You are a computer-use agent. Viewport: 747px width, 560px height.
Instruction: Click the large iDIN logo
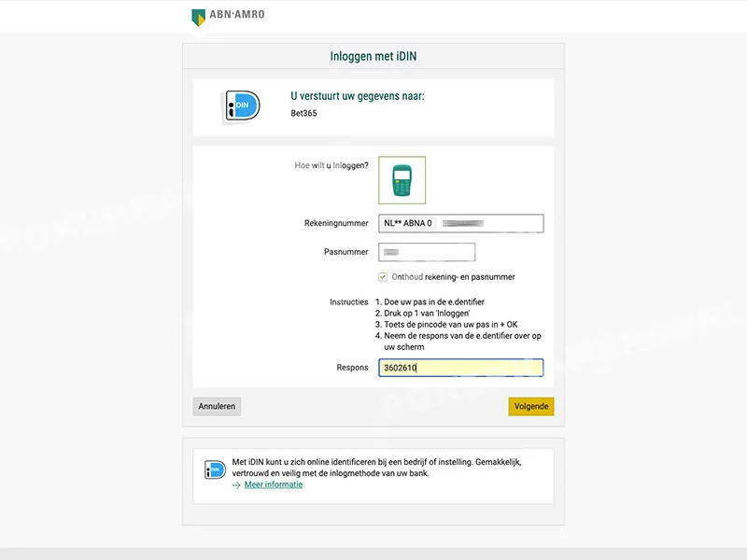point(243,105)
